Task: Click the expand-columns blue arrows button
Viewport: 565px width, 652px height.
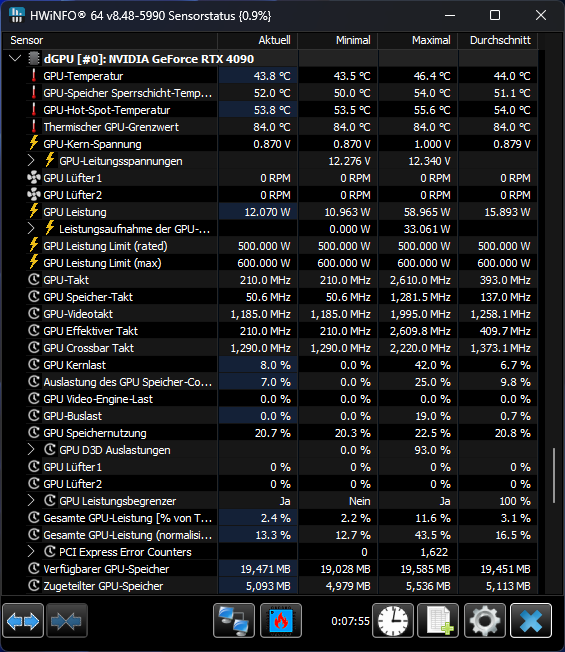Action: (23, 621)
